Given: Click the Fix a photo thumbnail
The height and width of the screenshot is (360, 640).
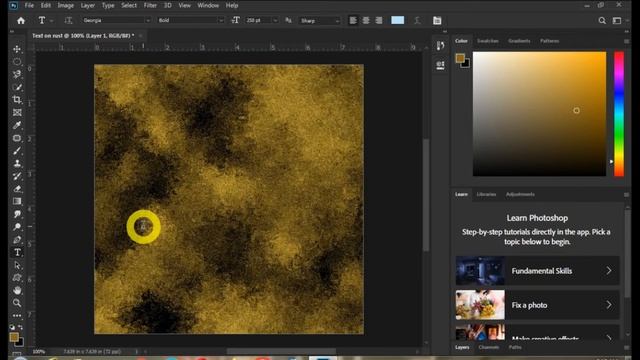Looking at the screenshot, I should pyautogui.click(x=480, y=305).
